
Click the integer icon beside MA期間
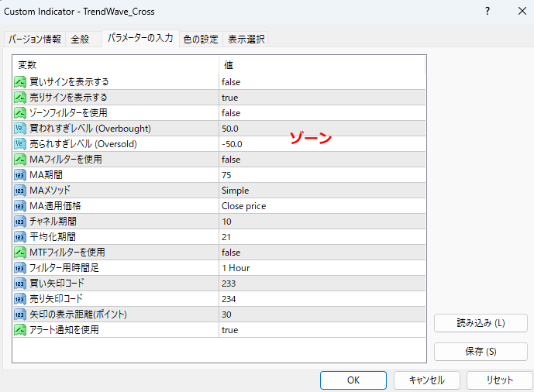click(20, 175)
